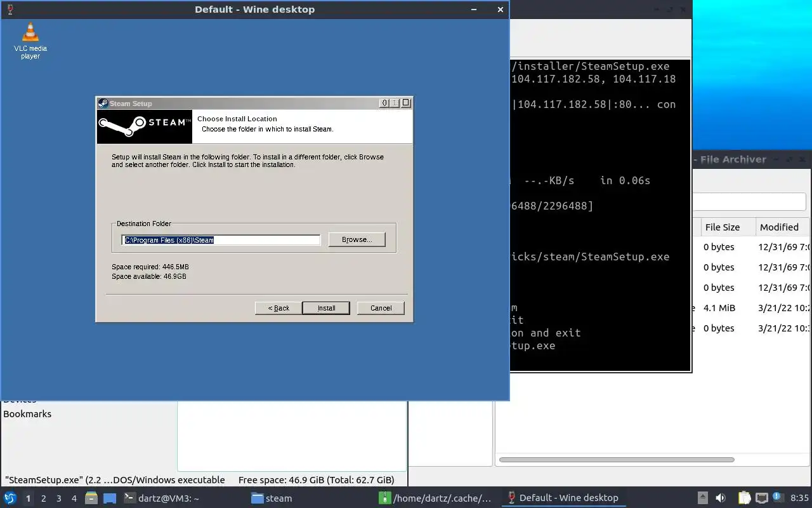Viewport: 812px width, 508px height.
Task: Click the 'on and exit' terminal text
Action: (x=546, y=333)
